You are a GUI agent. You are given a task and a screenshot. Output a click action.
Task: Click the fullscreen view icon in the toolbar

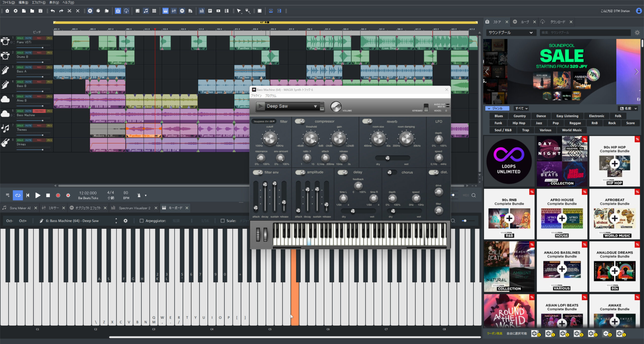tap(260, 11)
